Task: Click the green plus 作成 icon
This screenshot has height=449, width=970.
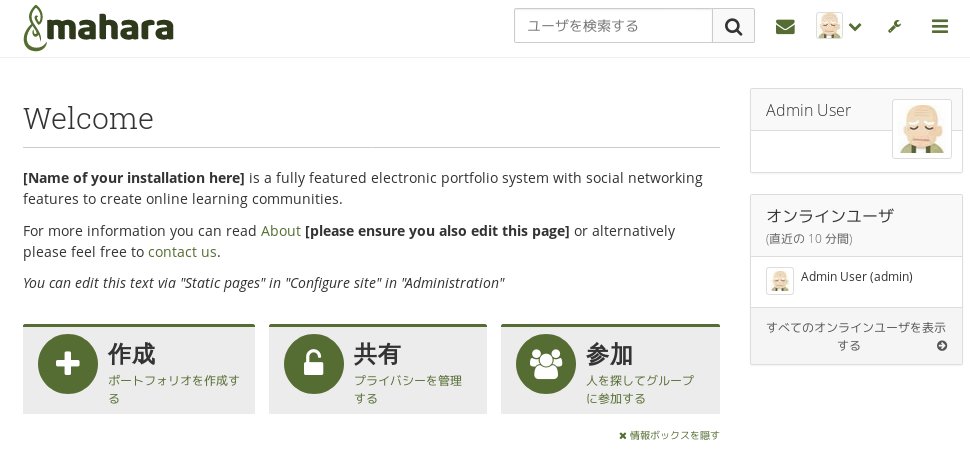Action: (x=67, y=364)
